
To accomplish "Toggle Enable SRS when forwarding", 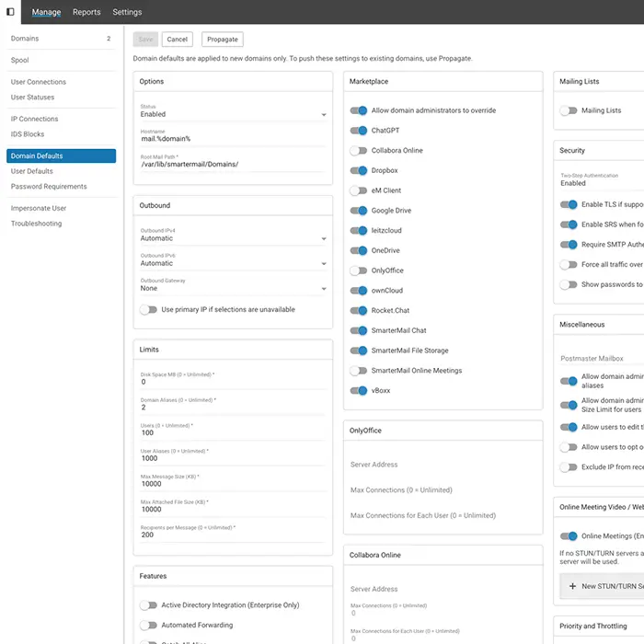I will coord(569,224).
